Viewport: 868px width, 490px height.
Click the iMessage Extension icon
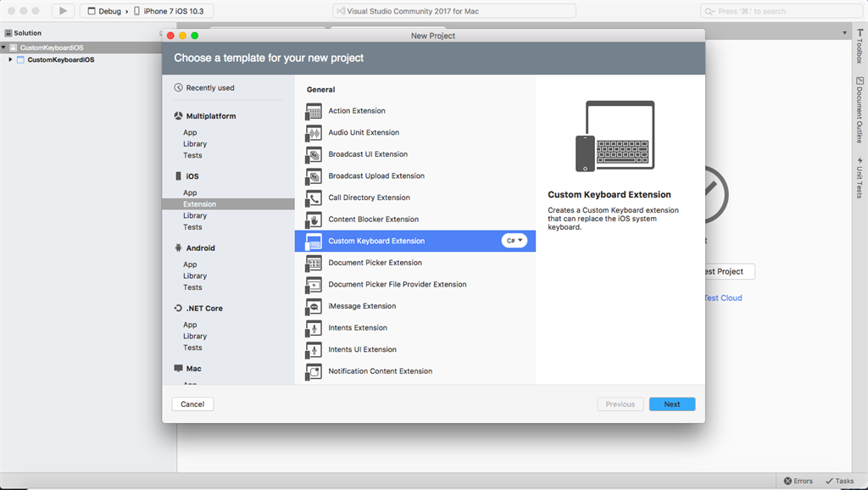point(314,306)
